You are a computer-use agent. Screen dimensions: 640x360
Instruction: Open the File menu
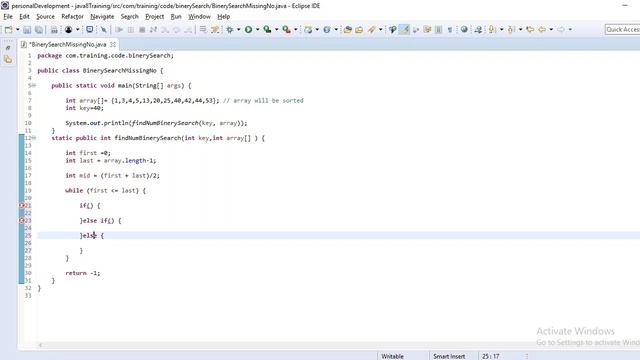point(8,16)
